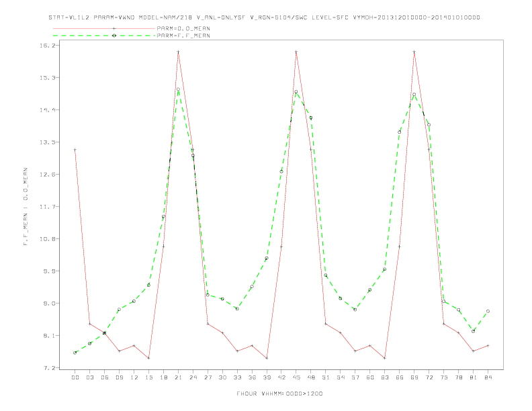
Task: Click the 11.7 y-axis tick label
Action: click(47, 207)
